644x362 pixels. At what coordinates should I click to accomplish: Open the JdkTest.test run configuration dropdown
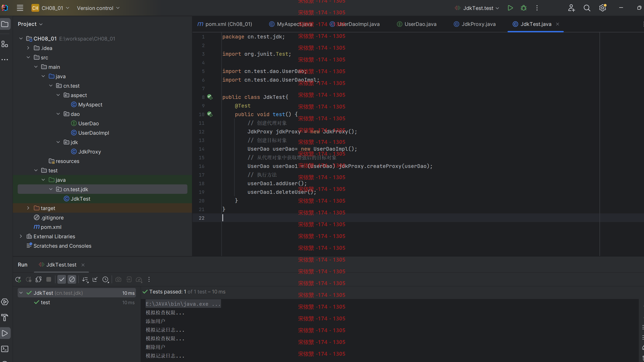[x=477, y=8]
